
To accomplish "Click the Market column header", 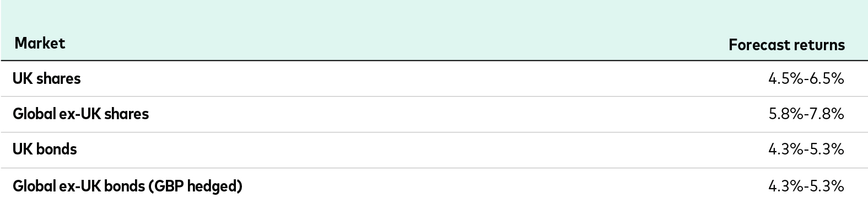I will click(x=40, y=43).
